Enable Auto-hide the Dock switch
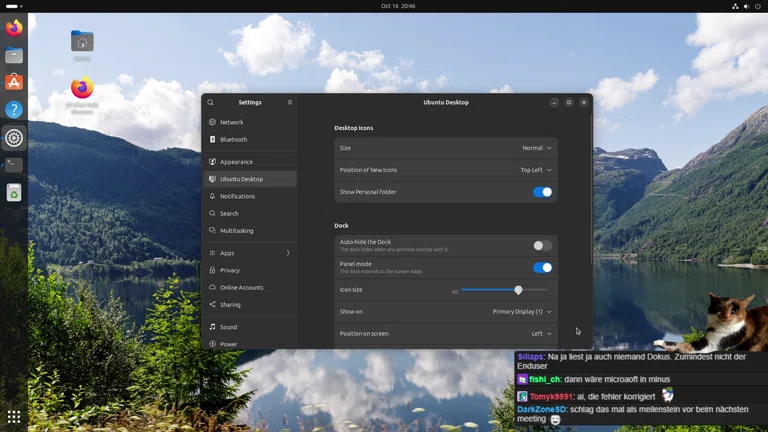This screenshot has height=432, width=768. (542, 245)
